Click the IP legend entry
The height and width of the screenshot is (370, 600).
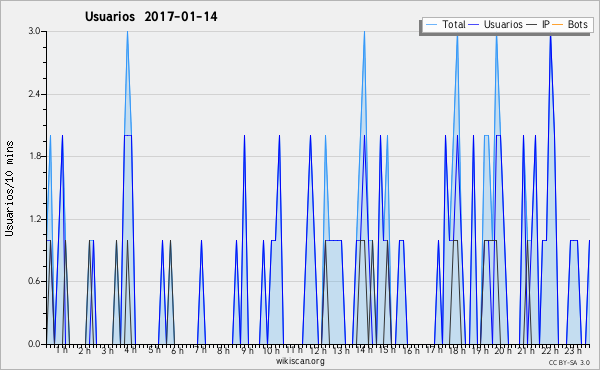[538, 24]
